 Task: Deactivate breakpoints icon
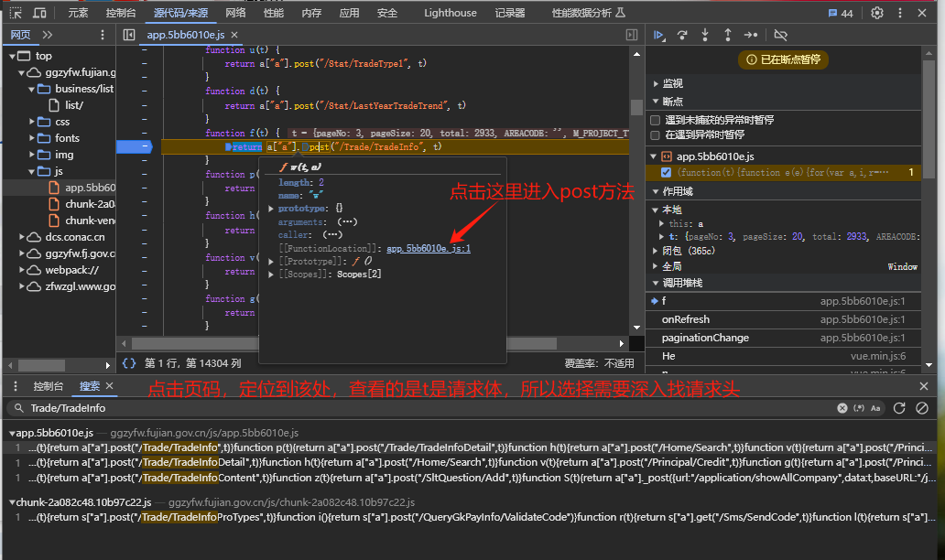[780, 35]
